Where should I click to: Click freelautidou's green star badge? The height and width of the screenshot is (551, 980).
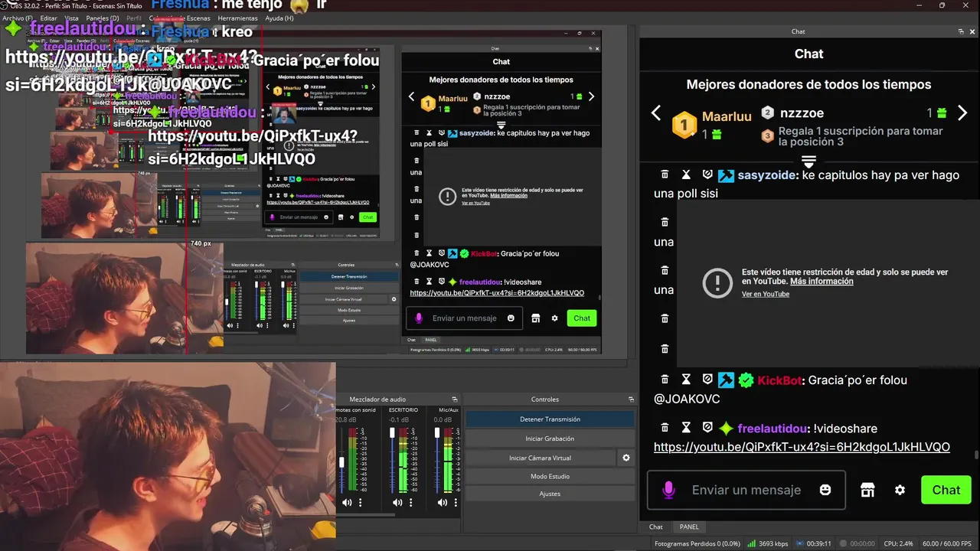pyautogui.click(x=726, y=429)
